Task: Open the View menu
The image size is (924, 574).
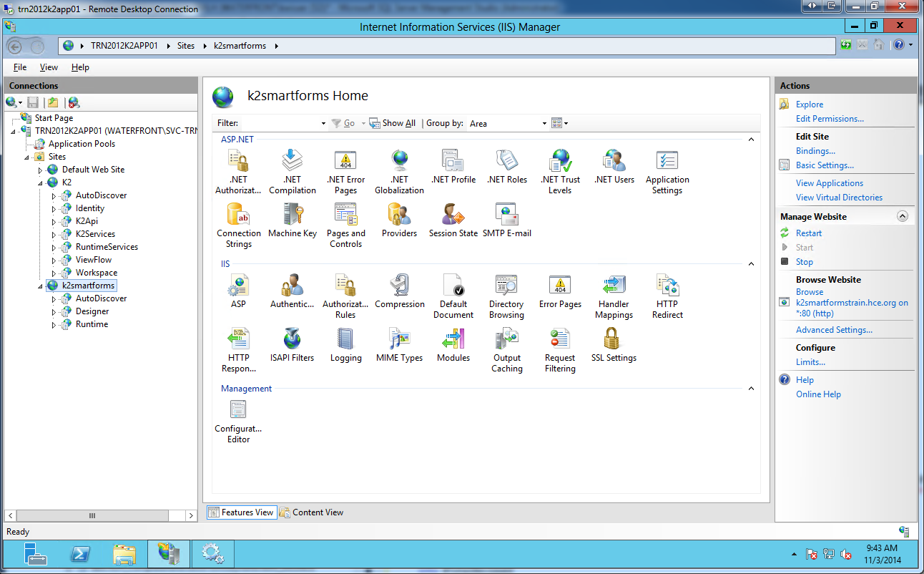Action: 49,67
